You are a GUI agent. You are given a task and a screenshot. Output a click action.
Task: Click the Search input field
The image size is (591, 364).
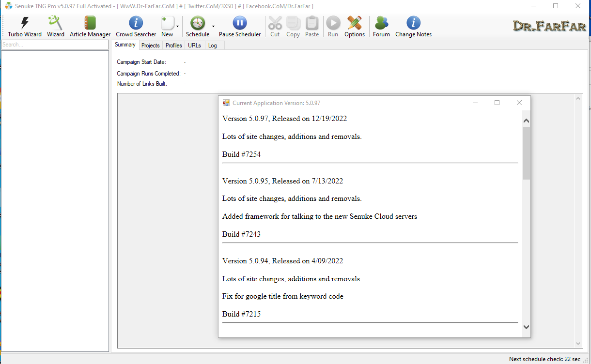(x=54, y=45)
